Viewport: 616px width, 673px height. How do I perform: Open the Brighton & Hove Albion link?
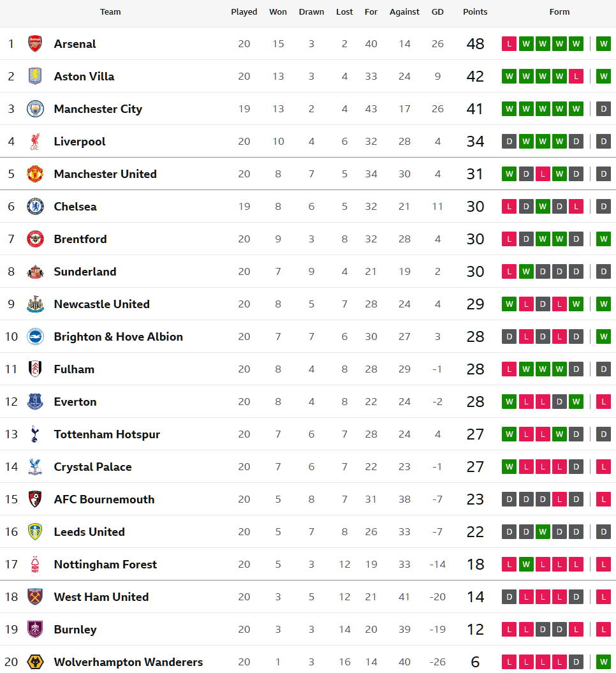coord(118,336)
